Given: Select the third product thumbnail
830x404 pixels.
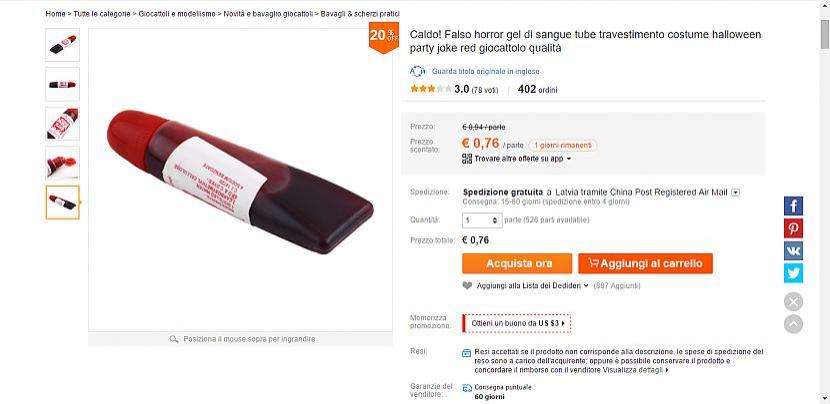Looking at the screenshot, I should tap(63, 124).
